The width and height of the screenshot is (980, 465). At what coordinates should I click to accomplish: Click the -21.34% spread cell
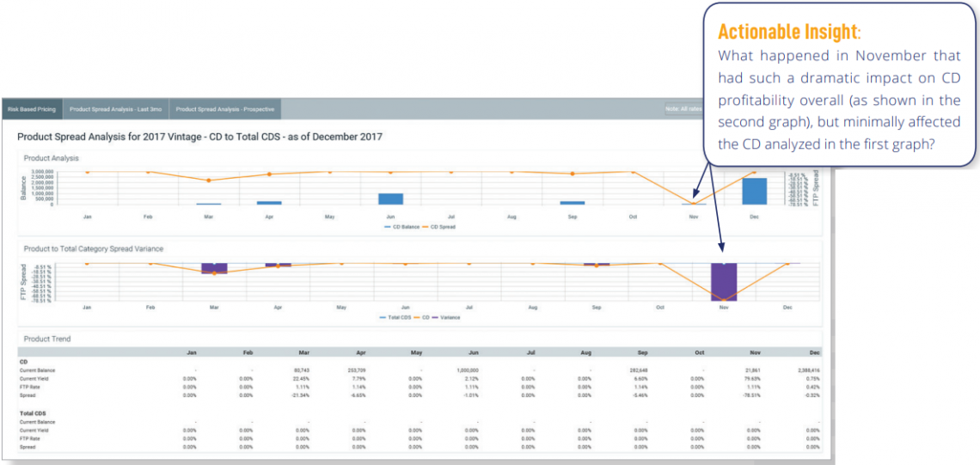coord(302,395)
